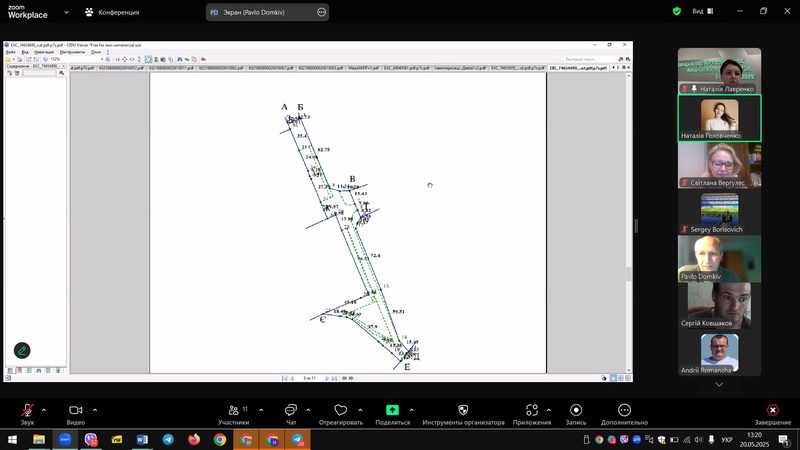
Task: Close the Содержание side panel
Action: (x=63, y=66)
